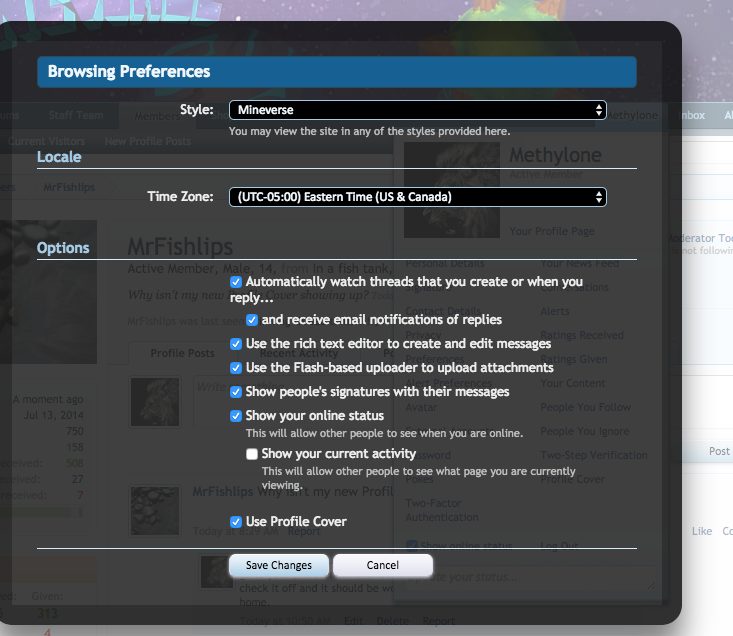Enable Show your current activity

pyautogui.click(x=252, y=454)
